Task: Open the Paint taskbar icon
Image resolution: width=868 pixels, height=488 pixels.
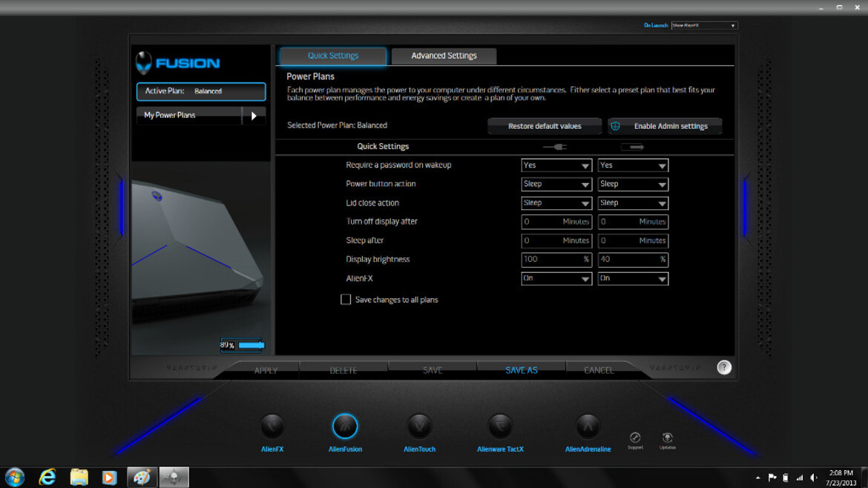Action: pos(142,477)
